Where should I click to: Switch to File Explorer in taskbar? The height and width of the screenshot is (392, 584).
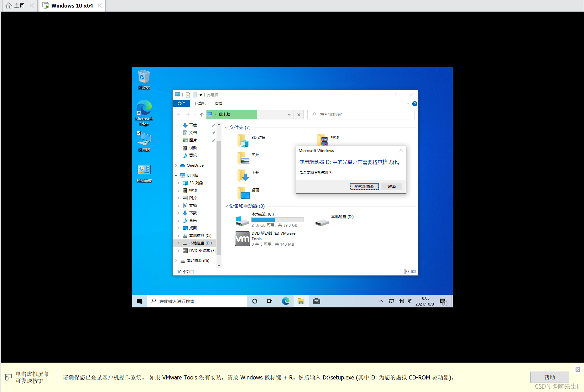point(301,301)
